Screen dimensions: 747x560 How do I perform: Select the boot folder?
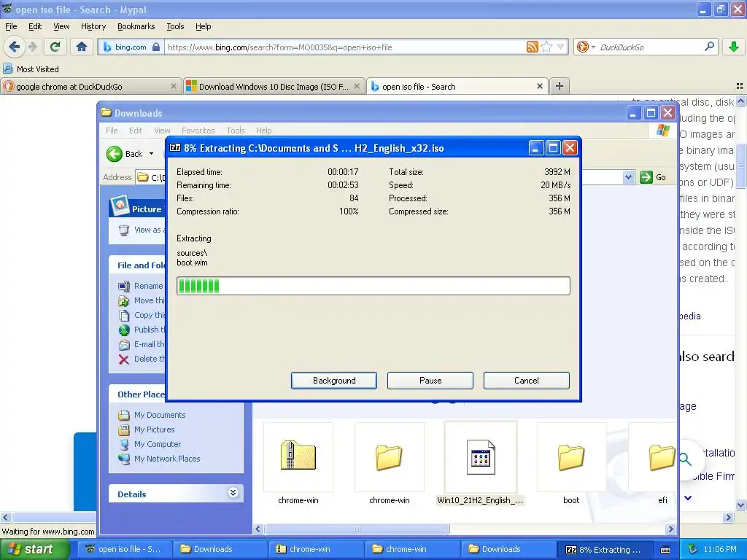click(571, 456)
